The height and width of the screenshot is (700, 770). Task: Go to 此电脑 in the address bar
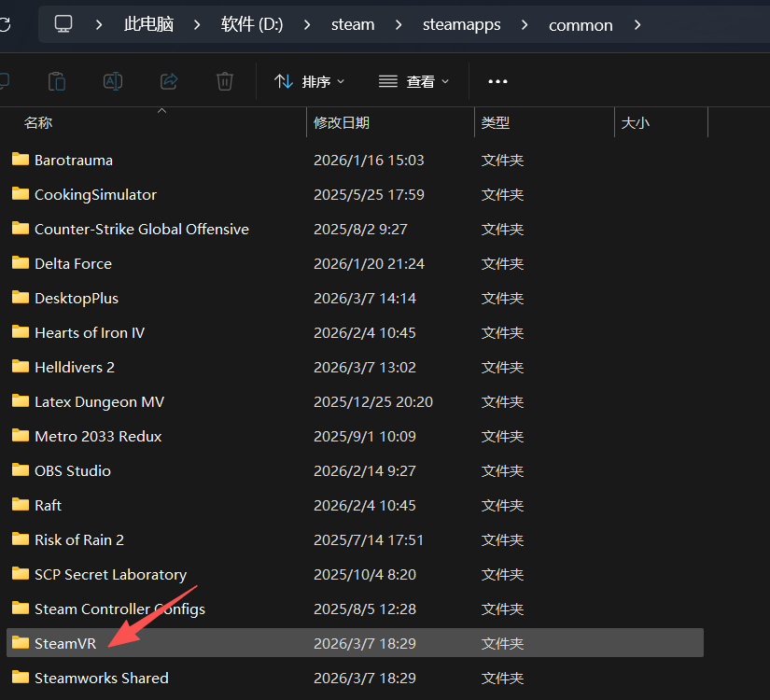[148, 24]
